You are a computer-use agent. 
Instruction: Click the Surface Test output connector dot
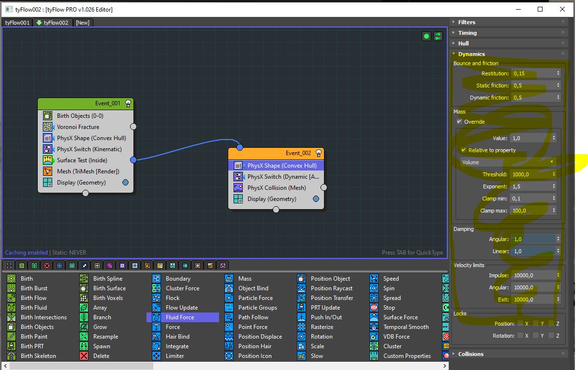[133, 160]
